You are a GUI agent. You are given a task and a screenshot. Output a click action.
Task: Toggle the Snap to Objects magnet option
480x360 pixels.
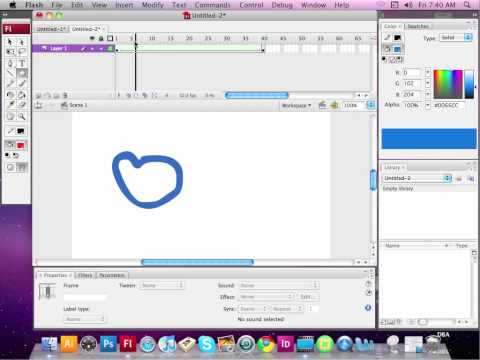tap(22, 167)
